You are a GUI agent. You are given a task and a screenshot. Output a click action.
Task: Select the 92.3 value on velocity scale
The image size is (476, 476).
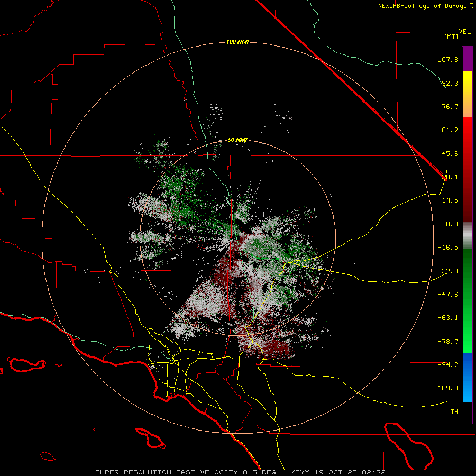tap(450, 83)
